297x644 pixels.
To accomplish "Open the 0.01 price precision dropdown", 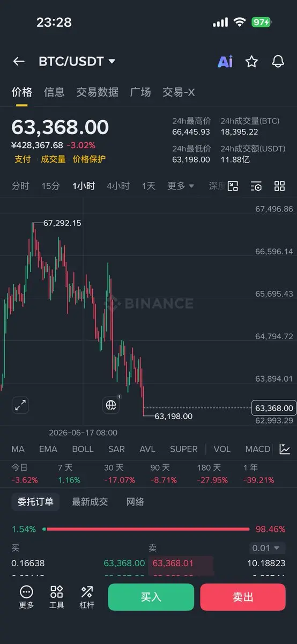I will pyautogui.click(x=268, y=548).
